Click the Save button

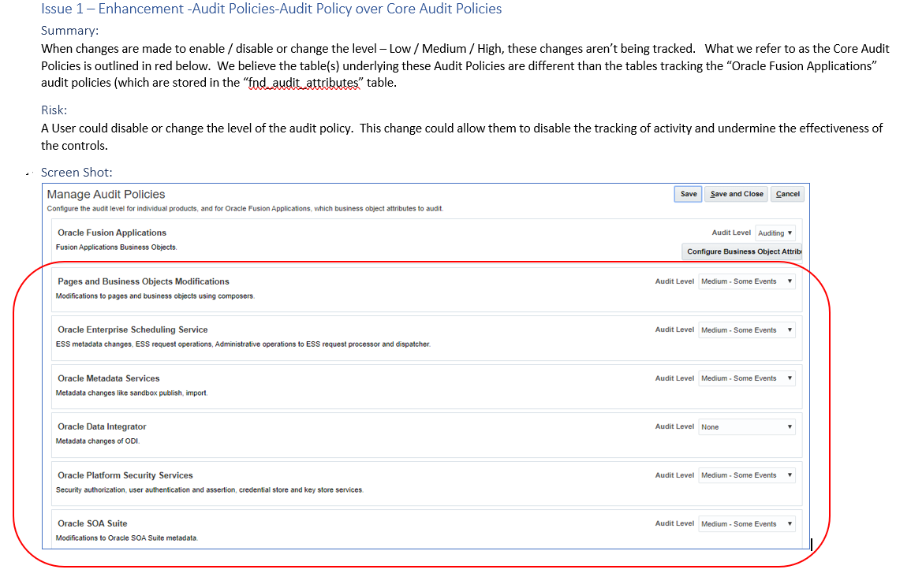click(688, 194)
